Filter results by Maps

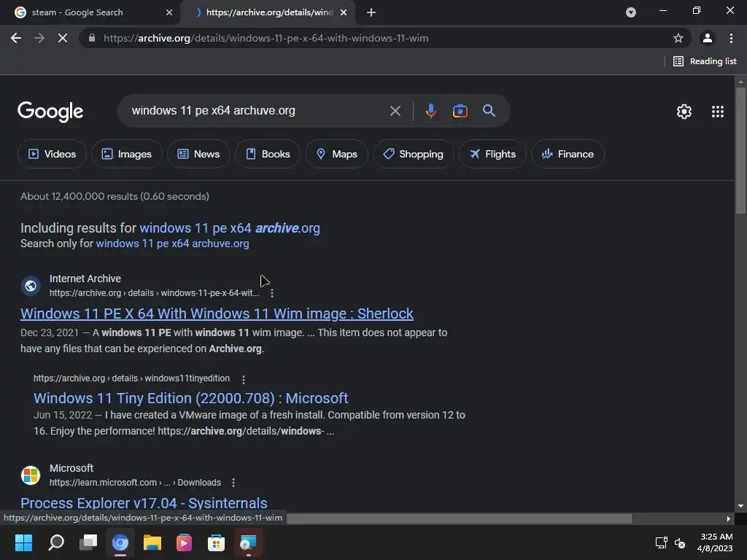pos(336,154)
